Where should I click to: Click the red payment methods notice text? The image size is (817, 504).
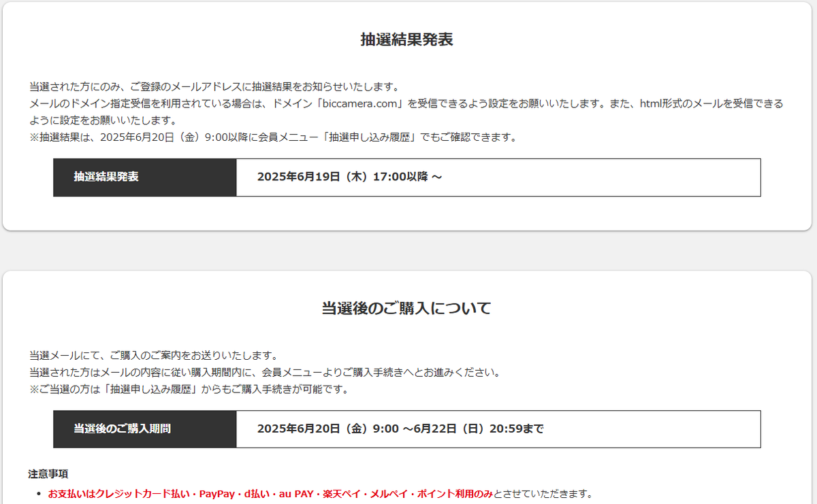click(270, 494)
